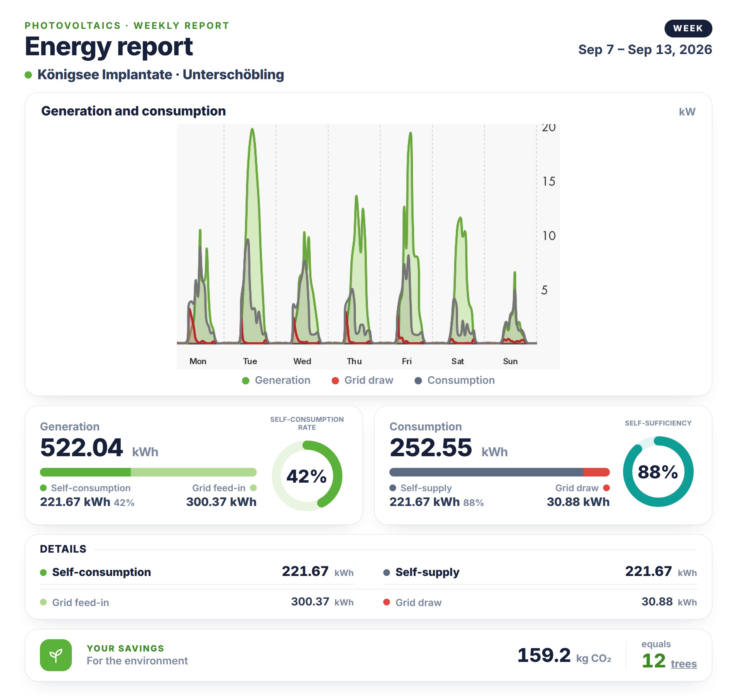Toggle Grid draw series in chart legend
This screenshot has width=737, height=700.
pyautogui.click(x=363, y=380)
